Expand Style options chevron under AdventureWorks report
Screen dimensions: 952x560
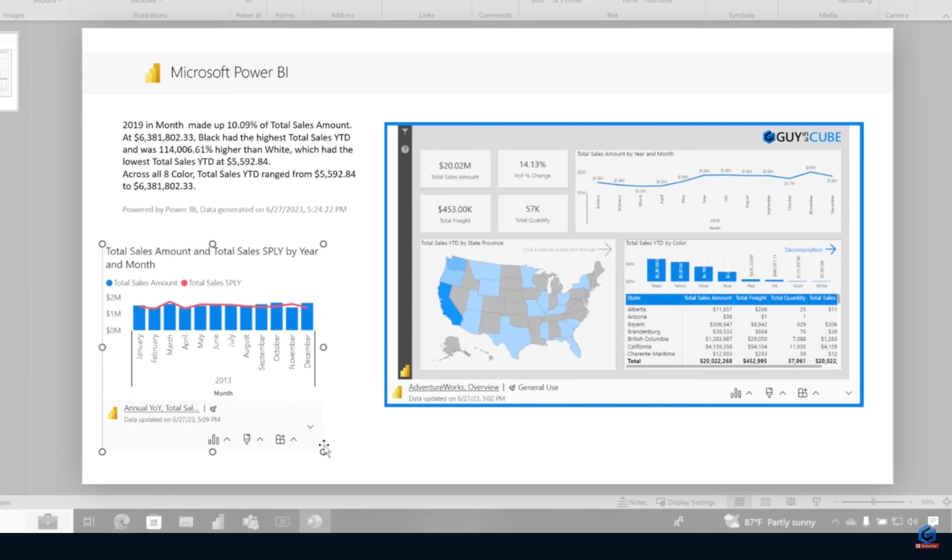click(x=783, y=393)
